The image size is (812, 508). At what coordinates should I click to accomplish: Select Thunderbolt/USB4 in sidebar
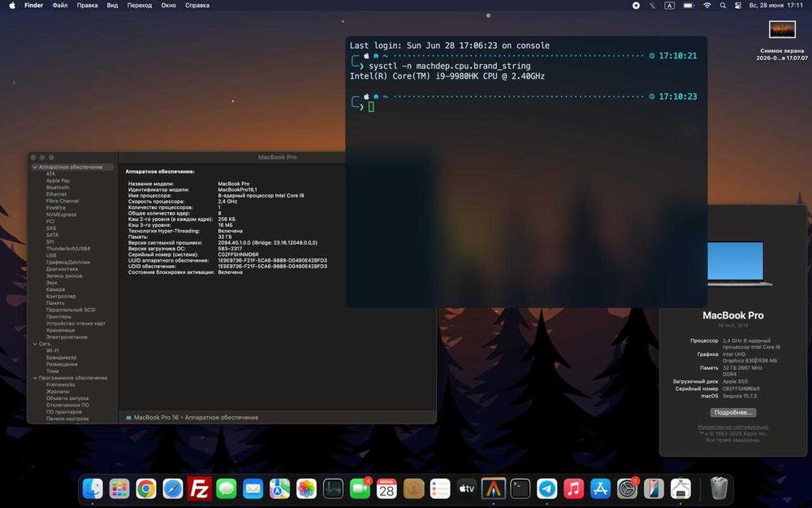[68, 249]
